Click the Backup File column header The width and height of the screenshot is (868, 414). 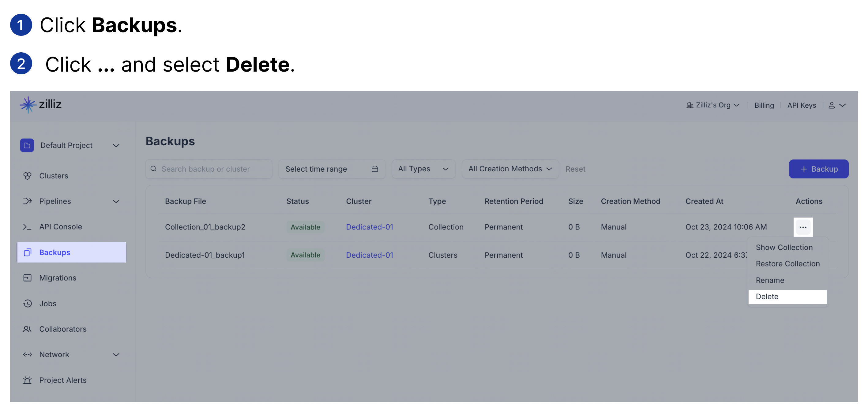click(x=185, y=201)
